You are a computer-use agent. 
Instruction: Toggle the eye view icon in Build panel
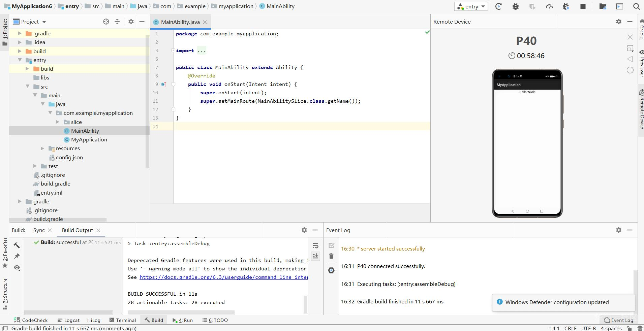[17, 268]
